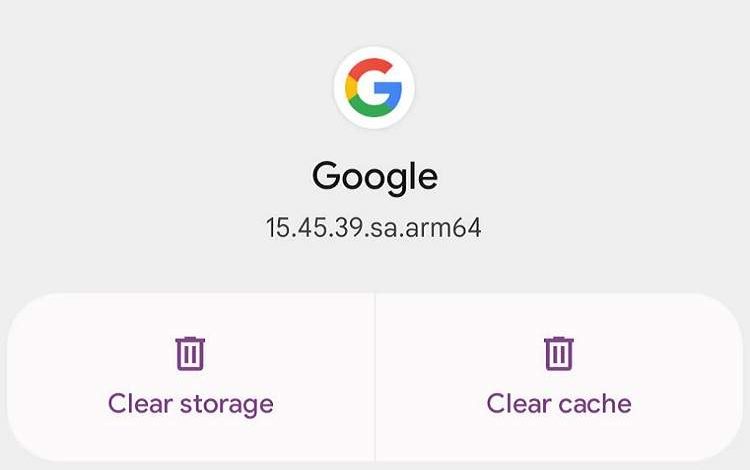Click the "Clear storage" text label
Viewport: 750px width, 470px height.
click(x=190, y=404)
